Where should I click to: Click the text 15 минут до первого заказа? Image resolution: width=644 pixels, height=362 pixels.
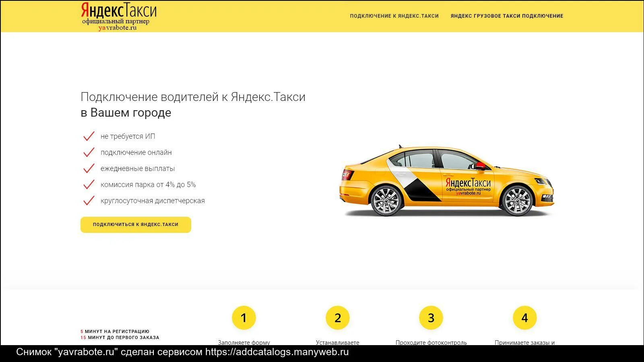point(120,337)
